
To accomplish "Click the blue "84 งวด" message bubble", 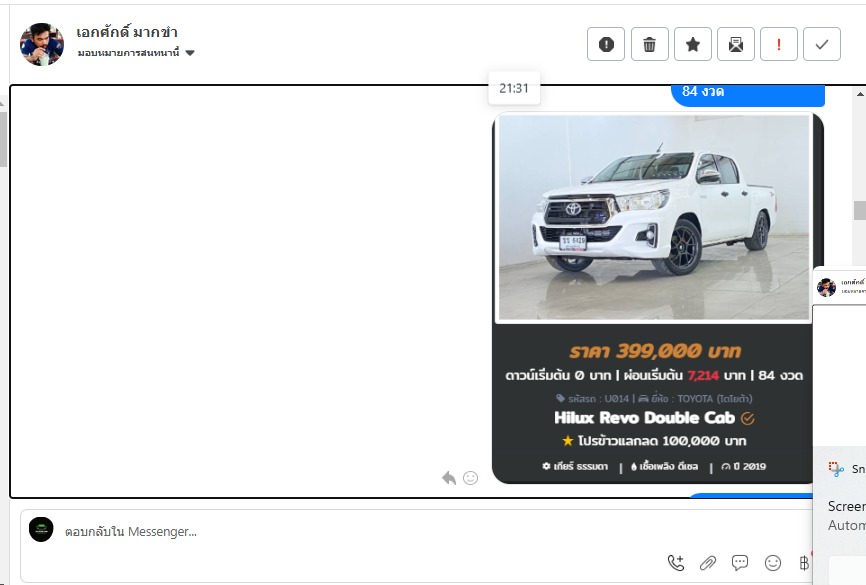I will pos(746,94).
